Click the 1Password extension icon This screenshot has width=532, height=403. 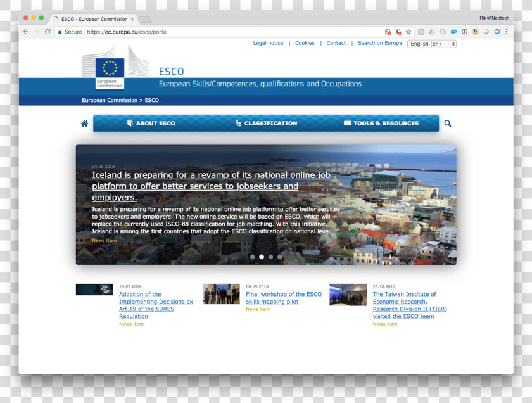[x=464, y=32]
